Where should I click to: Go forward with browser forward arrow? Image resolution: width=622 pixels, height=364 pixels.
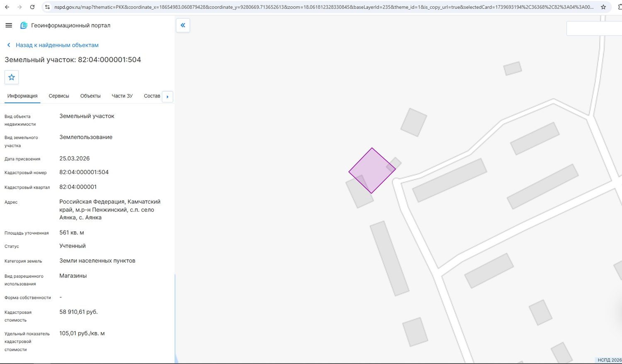19,7
